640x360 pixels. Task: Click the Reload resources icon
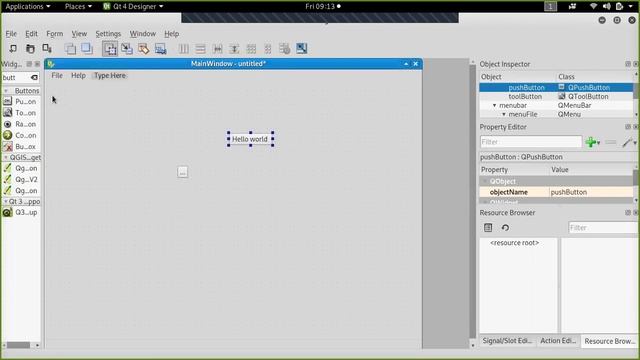pos(505,228)
